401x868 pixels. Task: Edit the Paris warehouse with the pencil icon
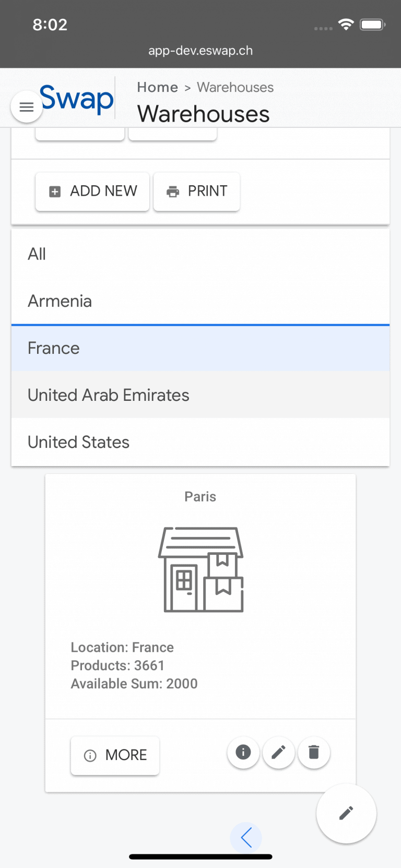coord(279,752)
